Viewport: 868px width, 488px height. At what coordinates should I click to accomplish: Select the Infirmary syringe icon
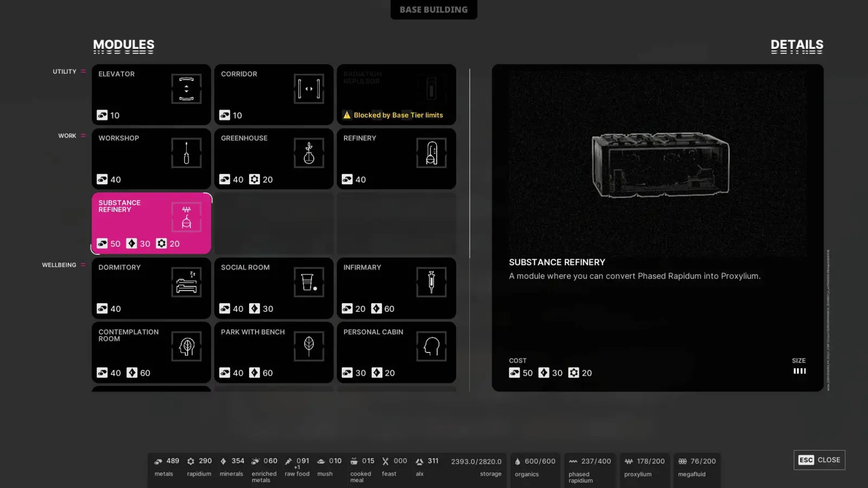tap(432, 282)
